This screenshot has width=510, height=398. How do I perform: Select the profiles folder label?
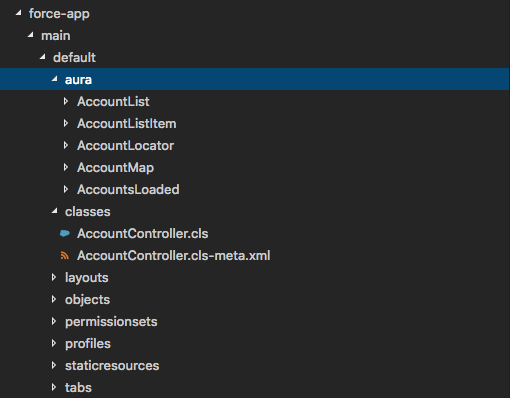(x=88, y=343)
